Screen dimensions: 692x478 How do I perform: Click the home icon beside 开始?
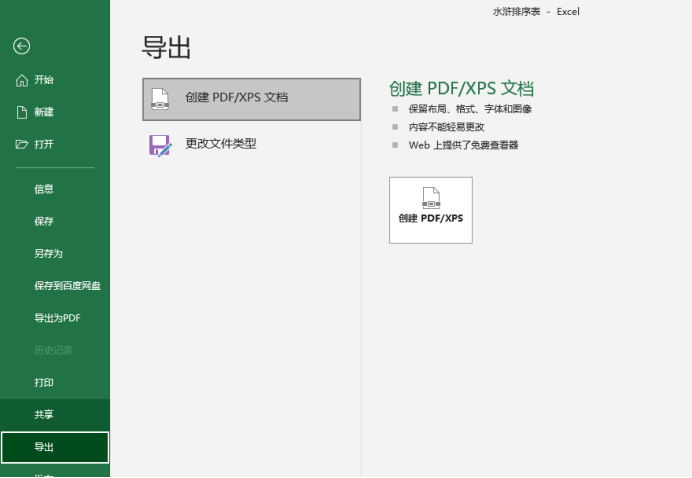(22, 80)
